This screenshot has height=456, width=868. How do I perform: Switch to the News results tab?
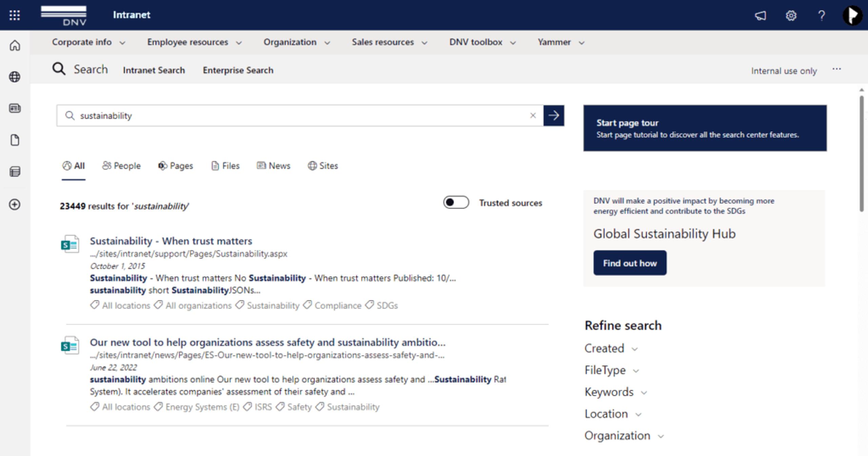(x=274, y=166)
